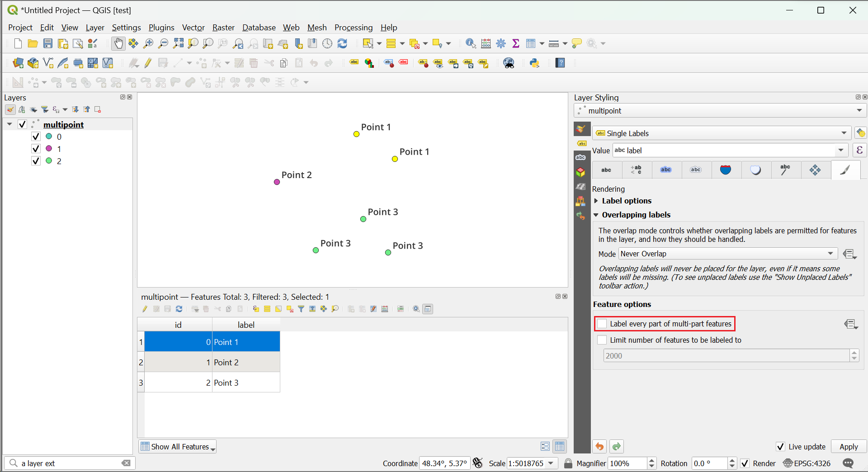Select the Layer Labeling Options icon
Image resolution: width=868 pixels, height=472 pixels.
tap(354, 63)
